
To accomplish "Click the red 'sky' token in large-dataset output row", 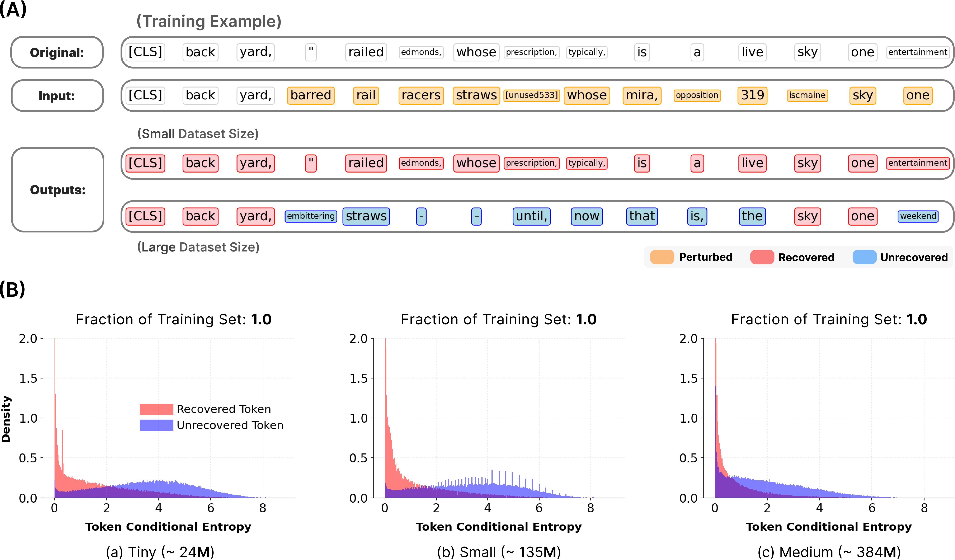I will (808, 216).
